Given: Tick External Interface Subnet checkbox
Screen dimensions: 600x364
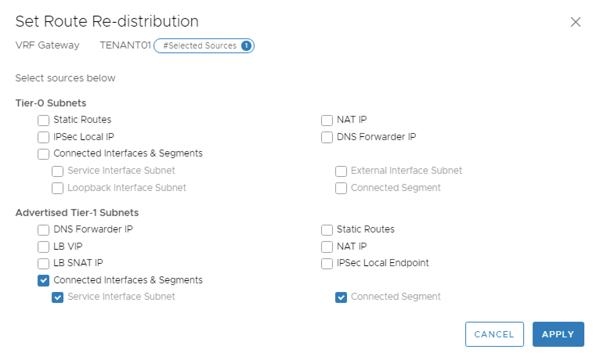Looking at the screenshot, I should click(341, 171).
